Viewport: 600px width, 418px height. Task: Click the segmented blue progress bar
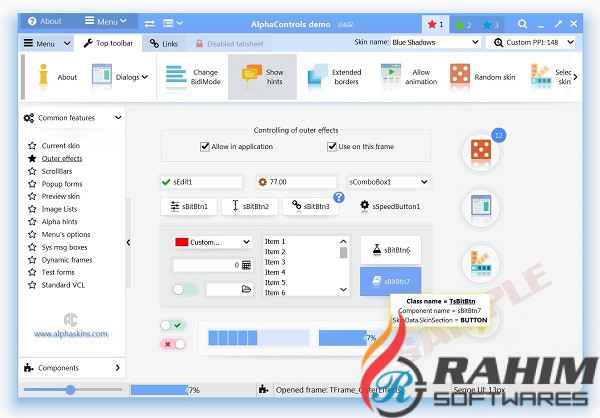(258, 338)
